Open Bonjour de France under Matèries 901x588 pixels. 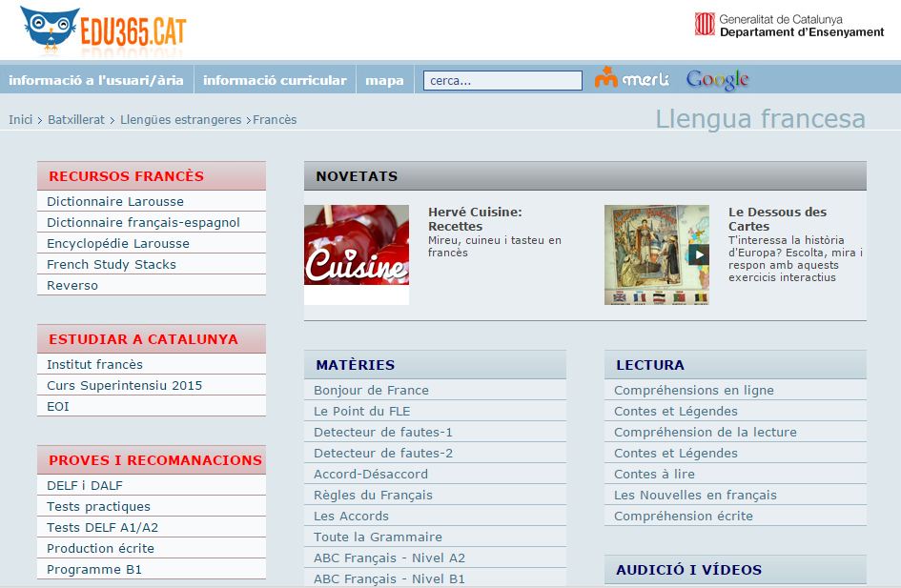371,390
